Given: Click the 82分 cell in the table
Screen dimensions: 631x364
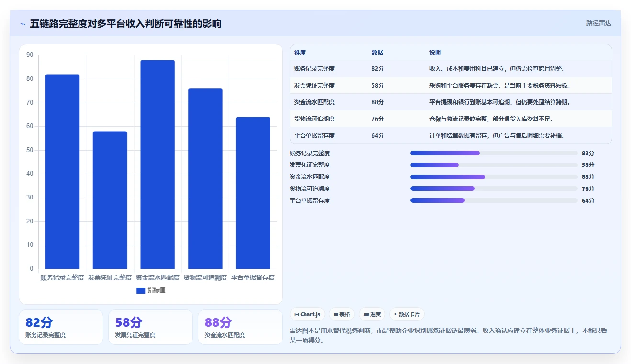Looking at the screenshot, I should click(378, 69).
